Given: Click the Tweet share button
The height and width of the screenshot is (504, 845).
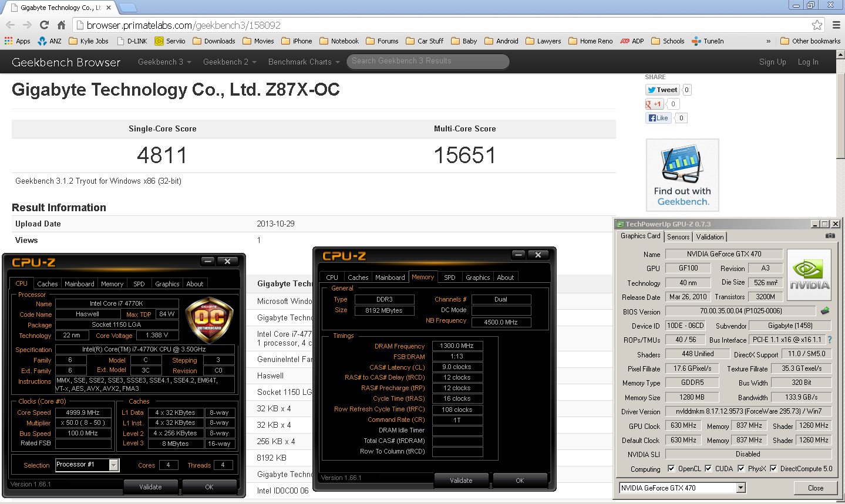Looking at the screenshot, I should point(662,90).
